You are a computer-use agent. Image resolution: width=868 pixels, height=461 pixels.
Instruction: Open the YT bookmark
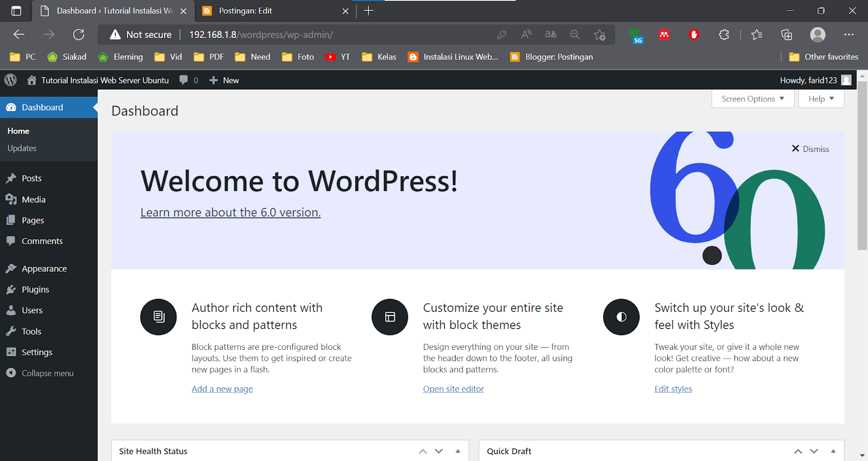[x=337, y=57]
